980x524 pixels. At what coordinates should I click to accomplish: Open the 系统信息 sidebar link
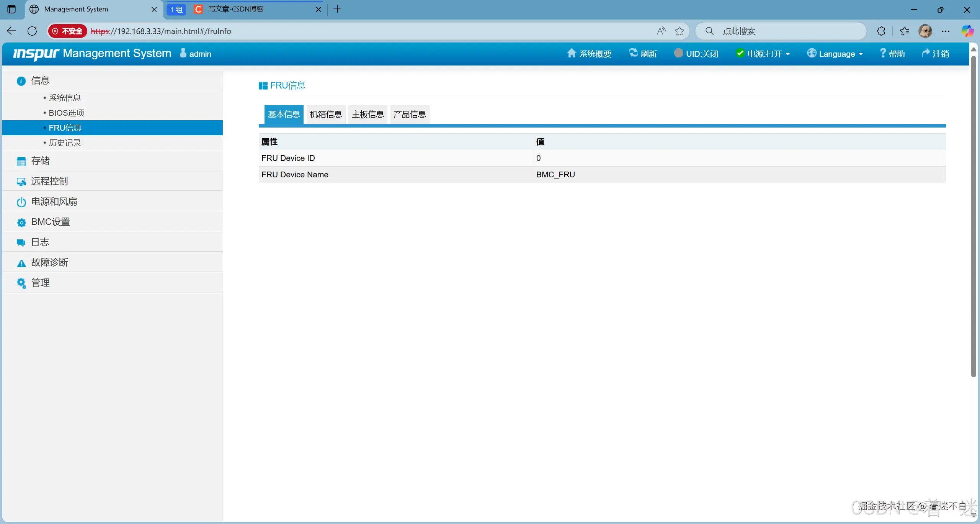[65, 98]
